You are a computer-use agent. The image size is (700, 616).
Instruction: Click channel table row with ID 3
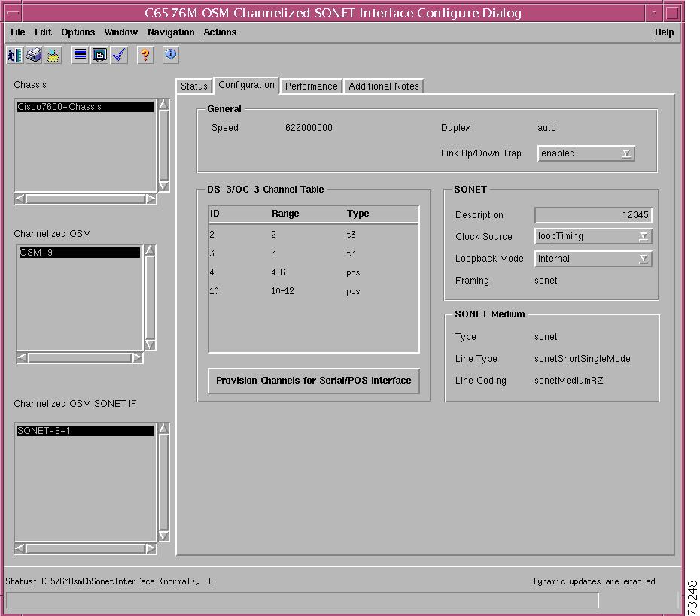(x=313, y=253)
